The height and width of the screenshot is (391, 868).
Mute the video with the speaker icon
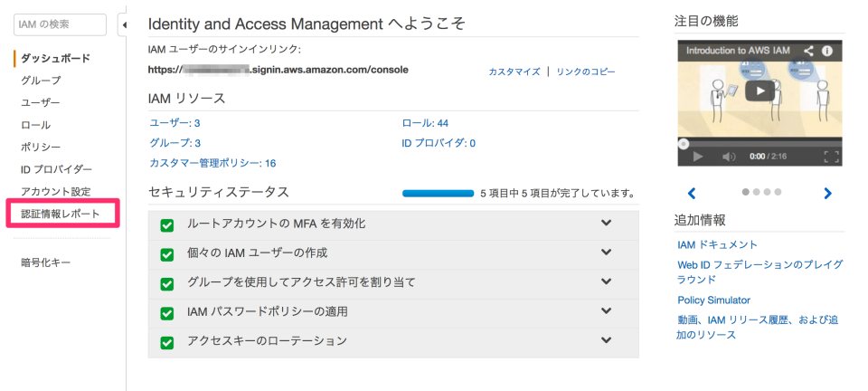coord(729,157)
